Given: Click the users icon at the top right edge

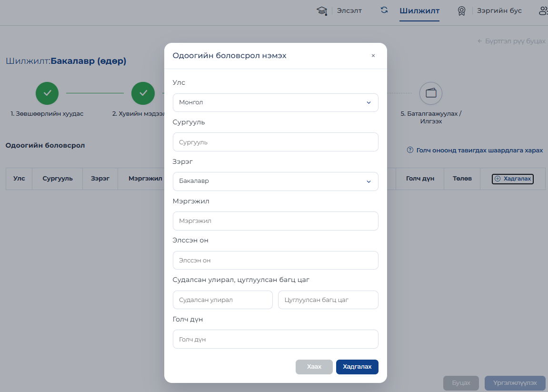Looking at the screenshot, I should click(x=543, y=11).
